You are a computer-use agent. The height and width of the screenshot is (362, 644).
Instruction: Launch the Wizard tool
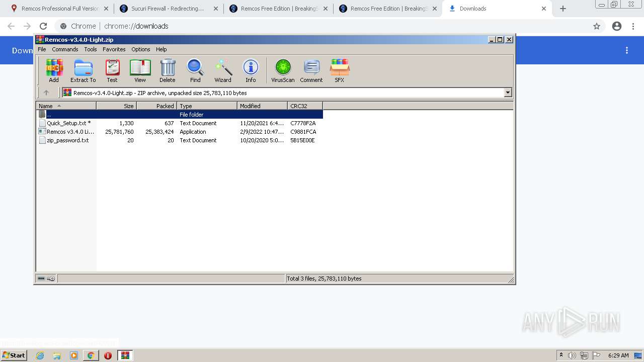223,71
